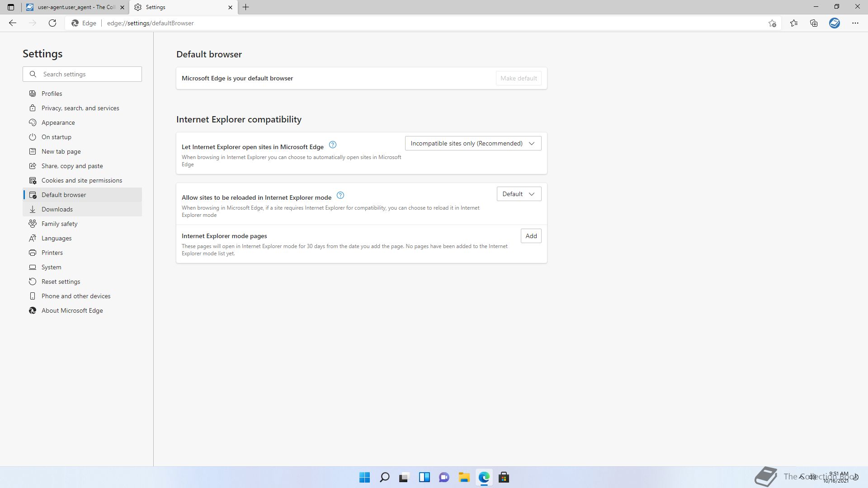Screen dimensions: 868x488
Task: Open Settings and more ellipsis menu
Action: point(855,23)
